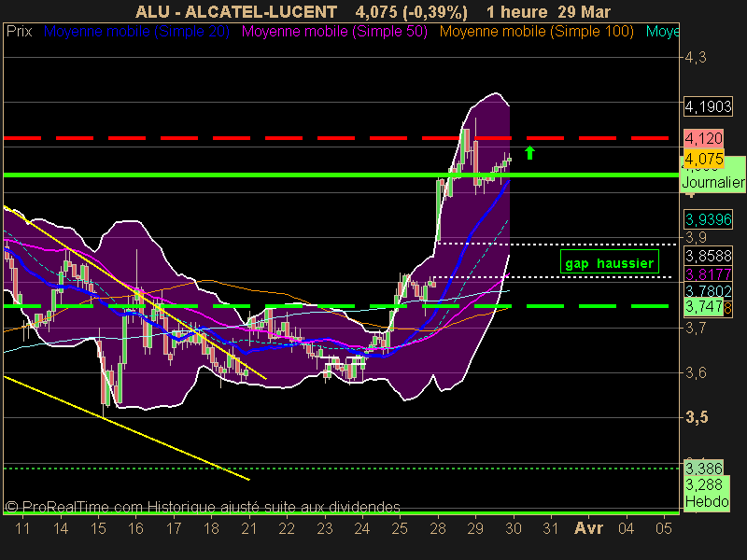Viewport: 747px width, 560px height.
Task: Click the '4,3' price axis label
Action: pos(696,58)
